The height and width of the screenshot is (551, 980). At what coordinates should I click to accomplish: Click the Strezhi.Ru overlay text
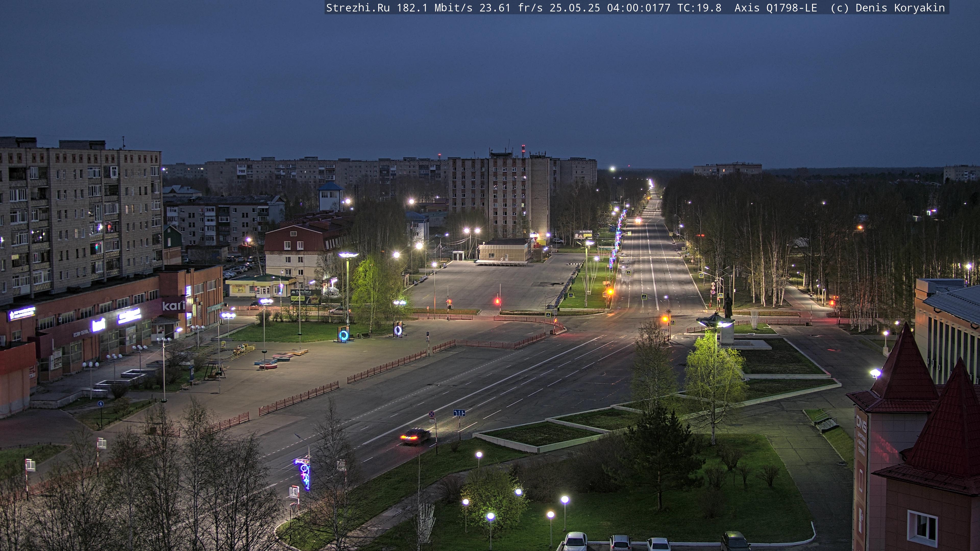pyautogui.click(x=358, y=8)
